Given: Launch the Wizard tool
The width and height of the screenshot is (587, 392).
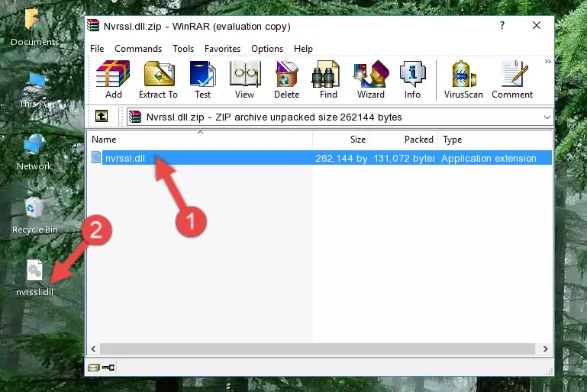Looking at the screenshot, I should [371, 79].
